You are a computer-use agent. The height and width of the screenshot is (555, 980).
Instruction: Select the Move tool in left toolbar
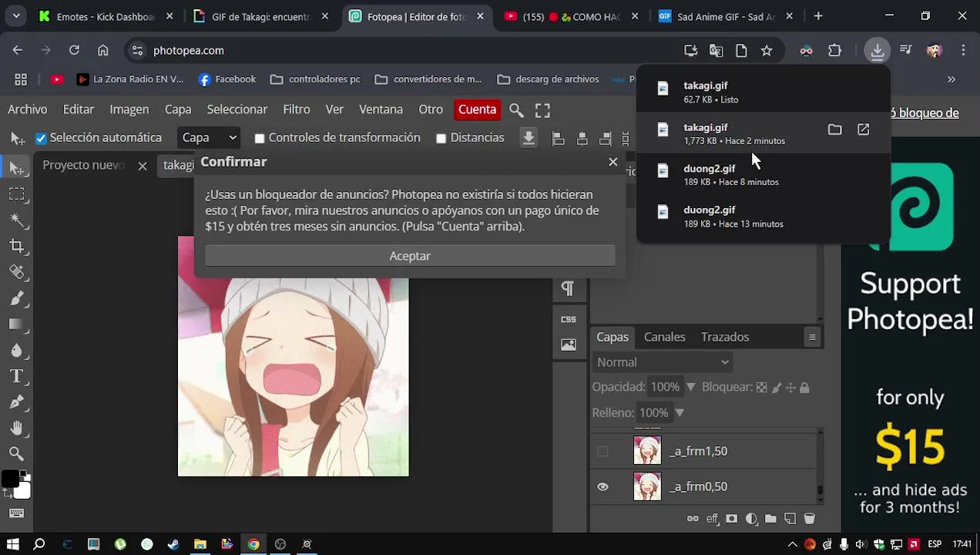[x=16, y=167]
